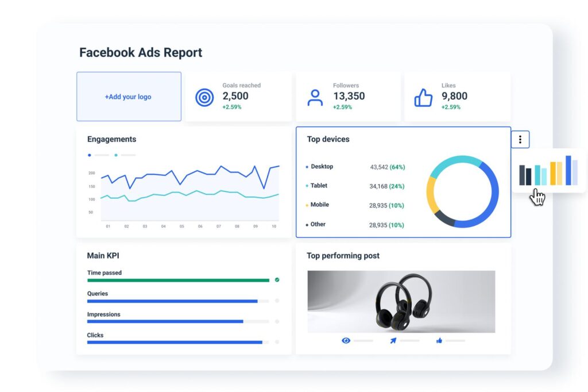Click the share arrow icon under the post
This screenshot has height=392, width=588.
(393, 341)
